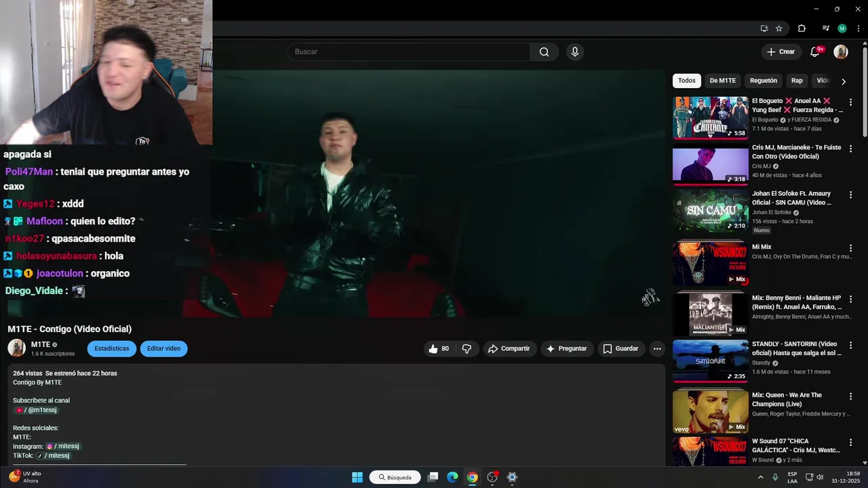868x488 pixels.
Task: Open Cris MJ Te Fuiste Con Otro thumbnail
Action: (x=710, y=164)
